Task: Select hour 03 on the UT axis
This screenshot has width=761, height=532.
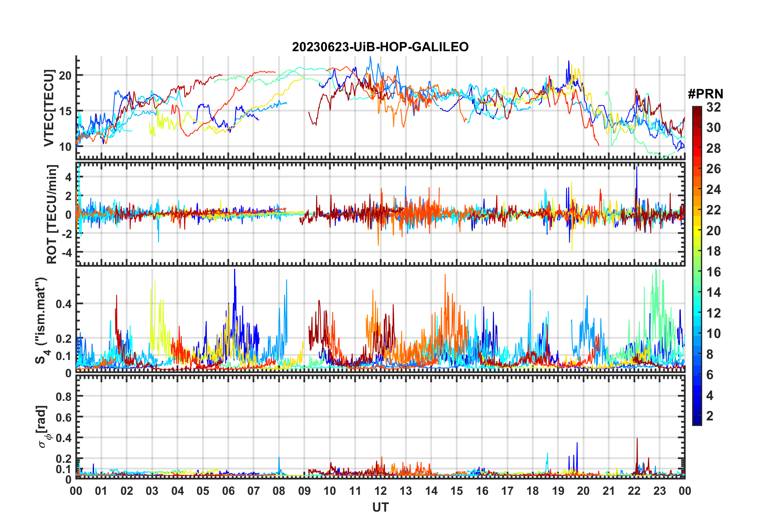Action: pyautogui.click(x=152, y=491)
